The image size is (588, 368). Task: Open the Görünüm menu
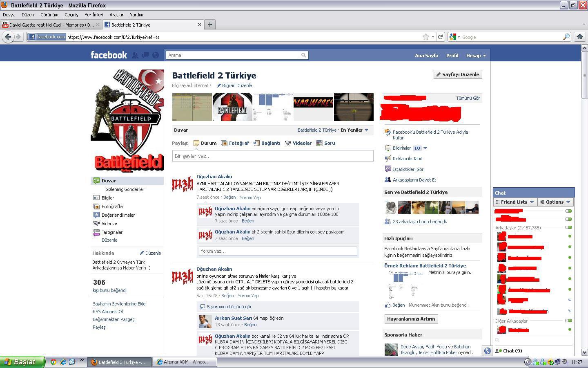[49, 15]
